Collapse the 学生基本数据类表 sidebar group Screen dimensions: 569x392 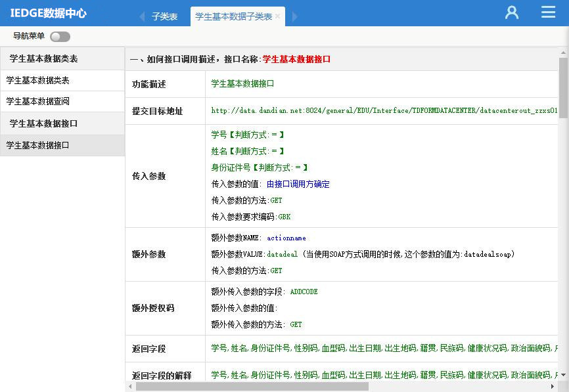pyautogui.click(x=62, y=58)
